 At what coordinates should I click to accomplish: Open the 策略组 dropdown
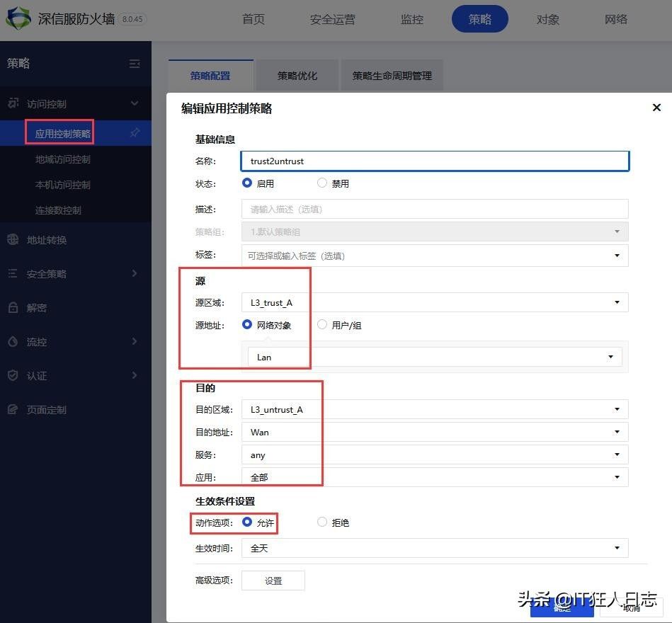point(435,232)
